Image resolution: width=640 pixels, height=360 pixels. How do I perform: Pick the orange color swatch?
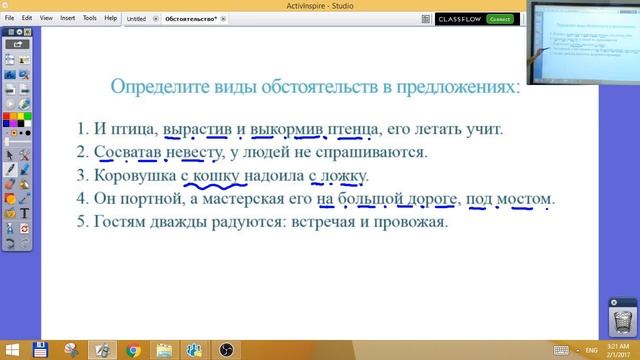[x=13, y=117]
